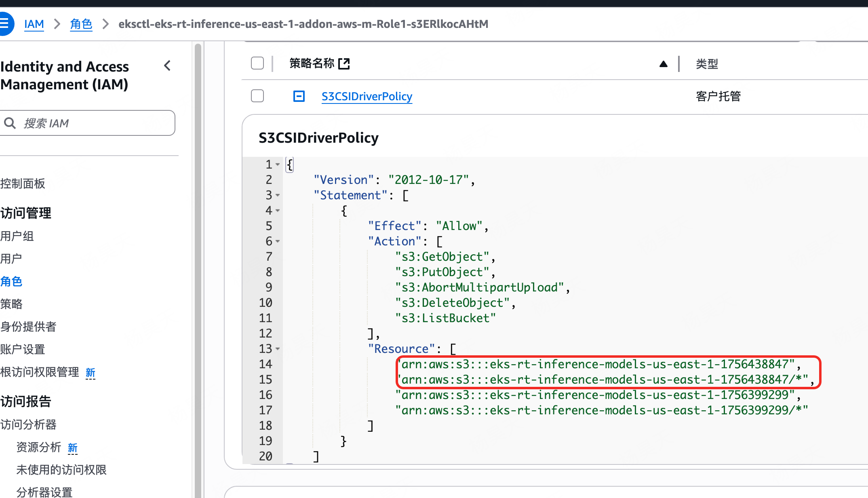The height and width of the screenshot is (498, 868).
Task: Click the "s3:AbortMultipartUpload" action text
Action: coord(480,287)
